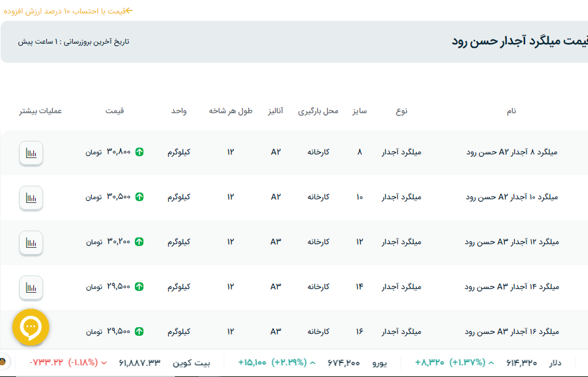Screen dimensions: 588x377
Task: Open price chart for 12mm rebar row
Action: point(31,242)
